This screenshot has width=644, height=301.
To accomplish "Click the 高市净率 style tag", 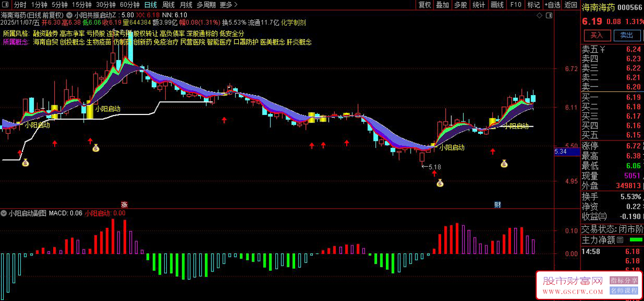I will (72, 33).
